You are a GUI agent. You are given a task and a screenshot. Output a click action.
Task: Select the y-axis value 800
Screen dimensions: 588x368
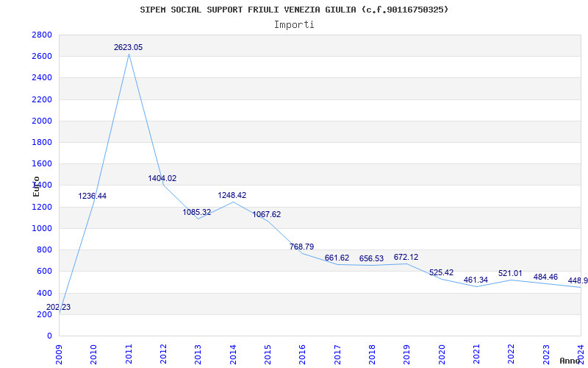click(44, 250)
